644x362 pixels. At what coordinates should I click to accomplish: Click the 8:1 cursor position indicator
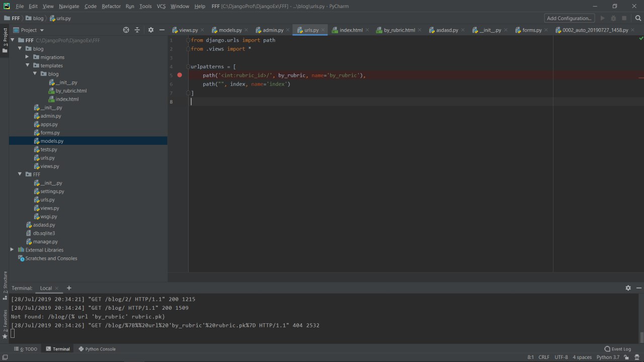(x=530, y=357)
